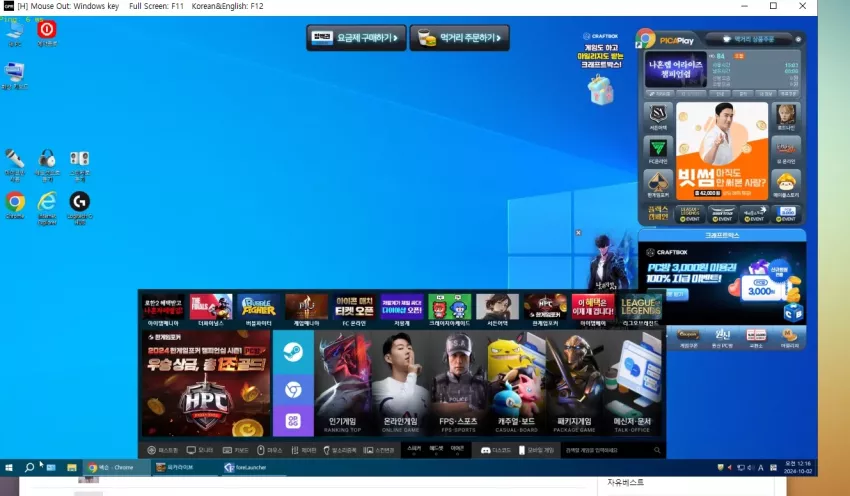Toggle the 스피커 speaker output option

pos(414,450)
